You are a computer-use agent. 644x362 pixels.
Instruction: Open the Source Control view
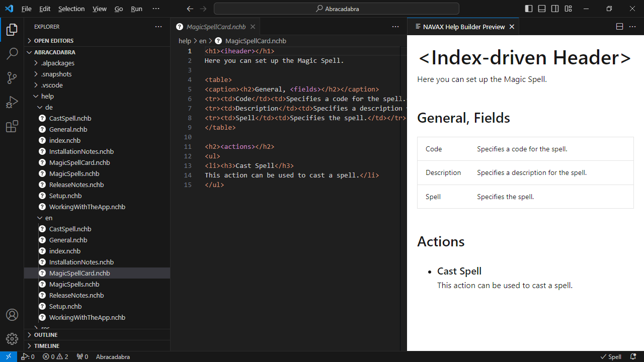point(12,78)
